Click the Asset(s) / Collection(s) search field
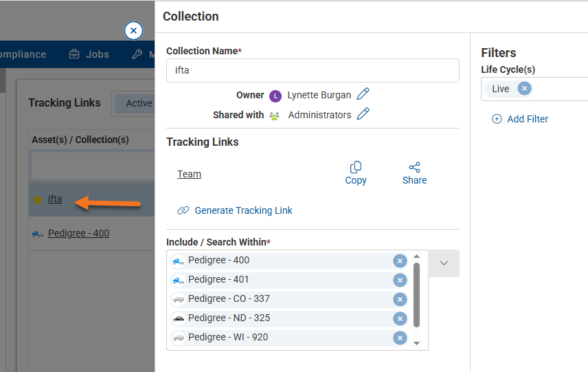The image size is (588, 372). click(93, 166)
